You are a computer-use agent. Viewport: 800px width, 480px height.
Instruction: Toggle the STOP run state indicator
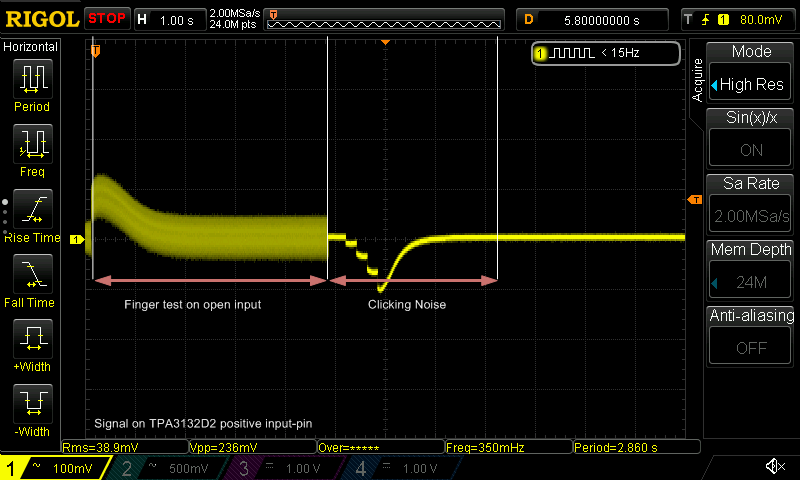pyautogui.click(x=107, y=18)
